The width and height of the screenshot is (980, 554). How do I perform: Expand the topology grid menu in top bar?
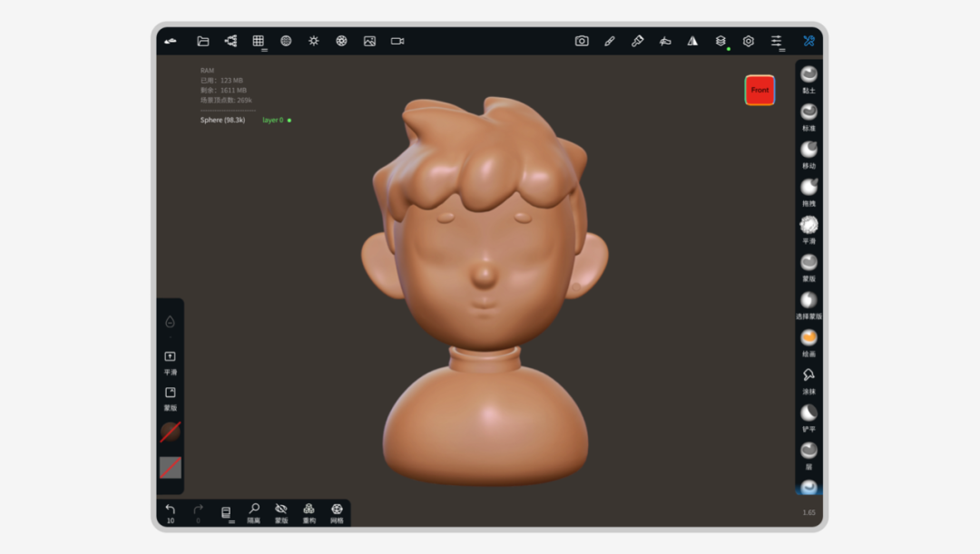[259, 41]
